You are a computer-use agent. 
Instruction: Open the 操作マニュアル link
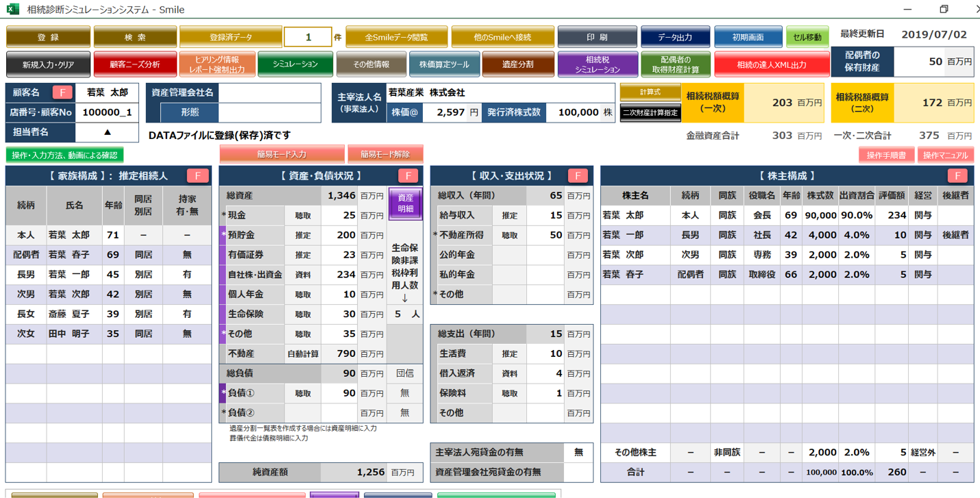[945, 155]
